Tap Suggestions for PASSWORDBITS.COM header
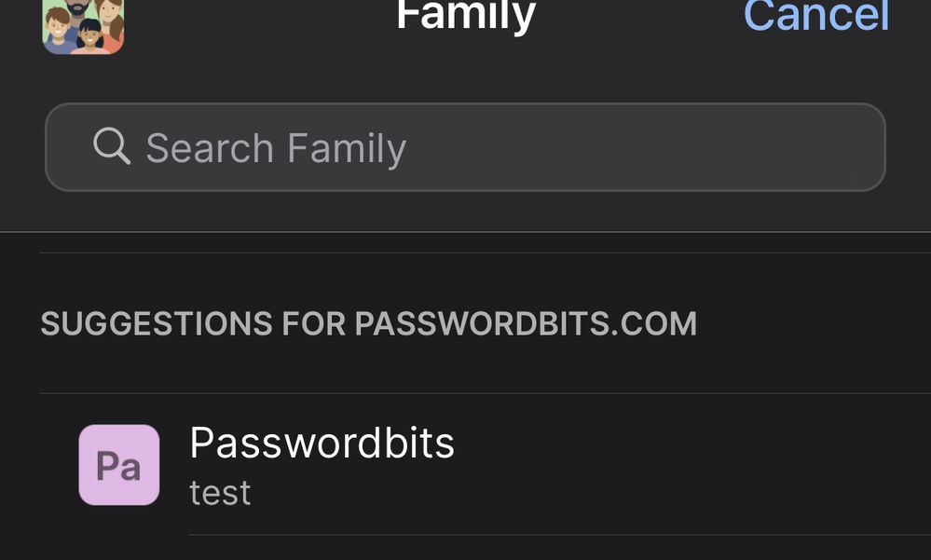 368,323
